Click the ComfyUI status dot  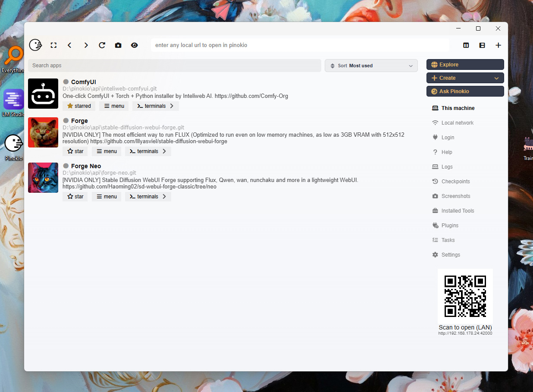(x=66, y=82)
